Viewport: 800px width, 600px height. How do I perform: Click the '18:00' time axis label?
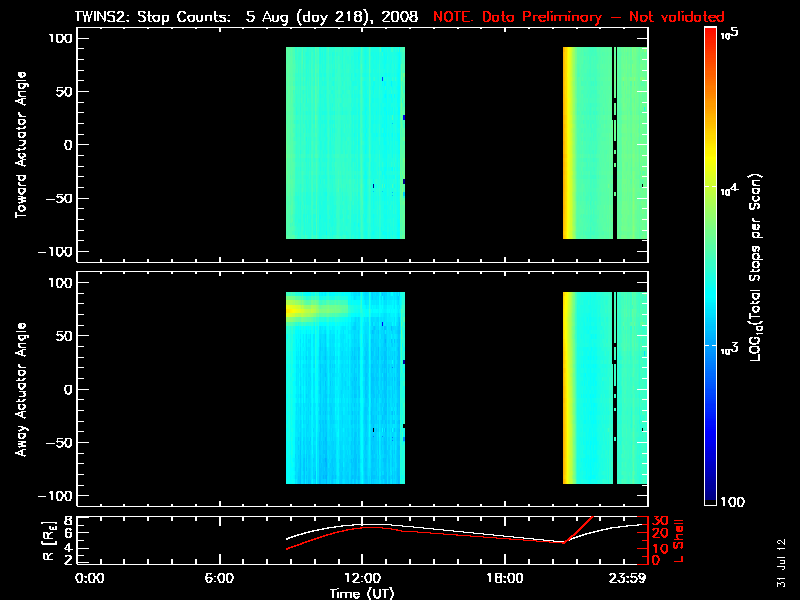(505, 578)
